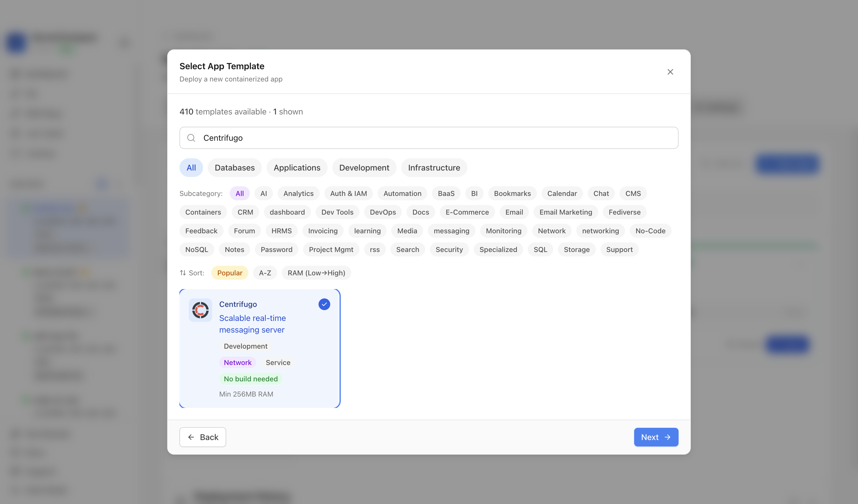Select the Applications category tab
This screenshot has width=858, height=504.
pos(297,168)
